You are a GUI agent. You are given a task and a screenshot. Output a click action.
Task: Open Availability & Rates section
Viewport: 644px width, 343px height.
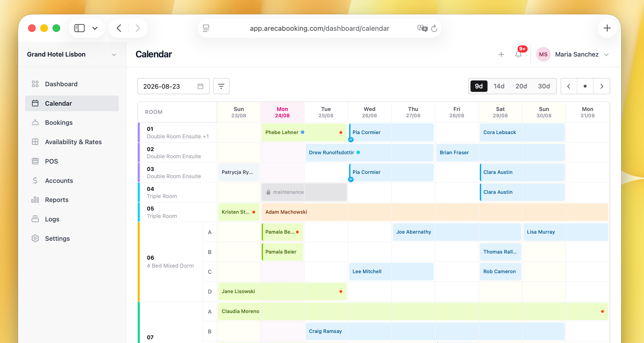[72, 142]
